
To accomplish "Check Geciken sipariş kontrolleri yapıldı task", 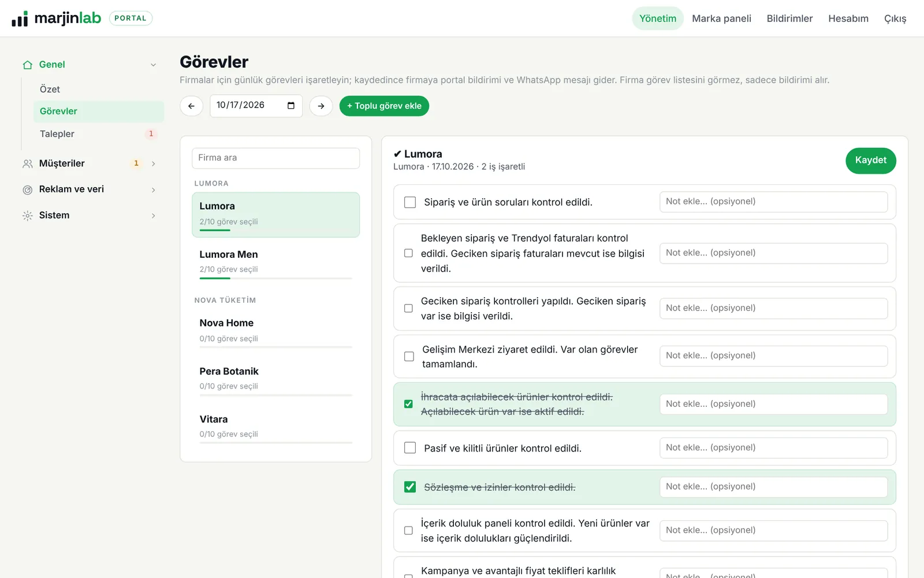I will [408, 308].
